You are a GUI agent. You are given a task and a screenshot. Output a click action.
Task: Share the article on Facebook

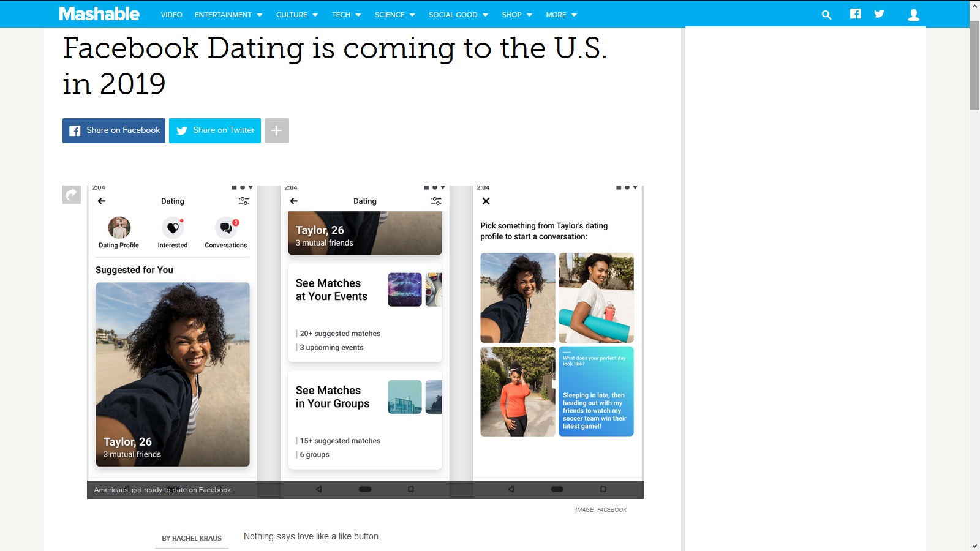pos(114,130)
